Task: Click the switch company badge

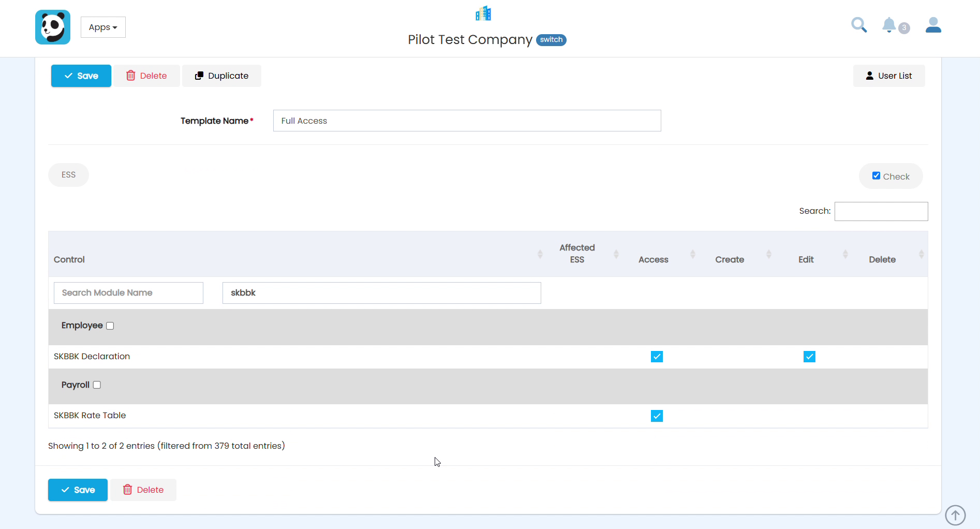Action: pos(551,40)
